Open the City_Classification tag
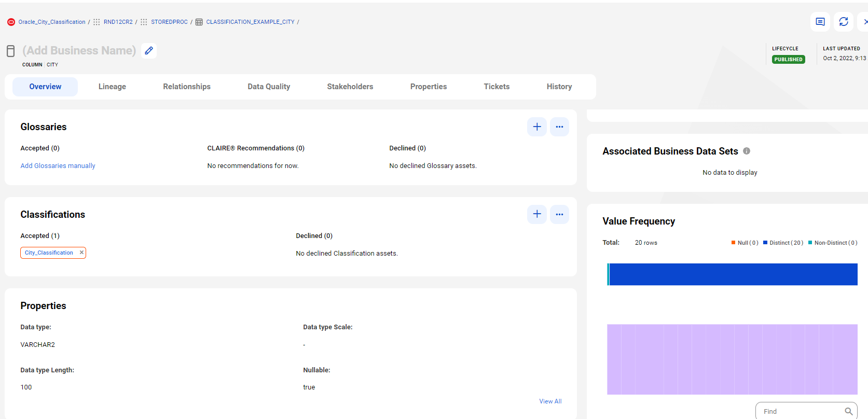Screen dimensions: 868x419 (x=49, y=253)
